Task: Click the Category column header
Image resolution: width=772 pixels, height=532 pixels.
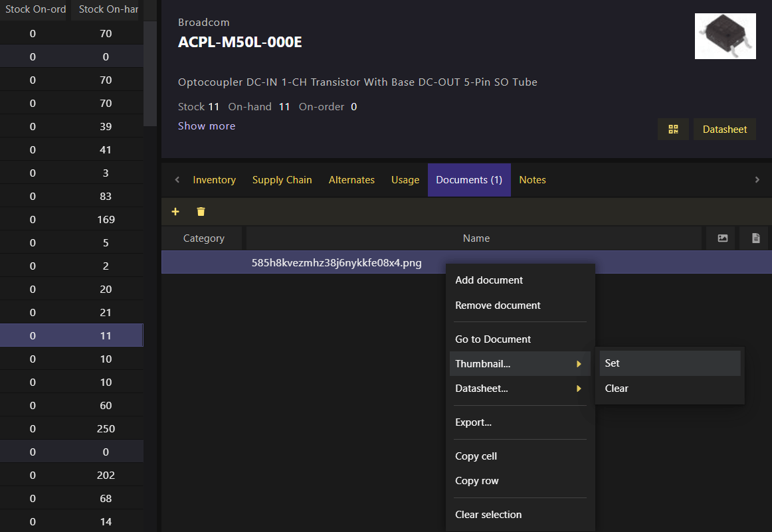Action: 203,238
